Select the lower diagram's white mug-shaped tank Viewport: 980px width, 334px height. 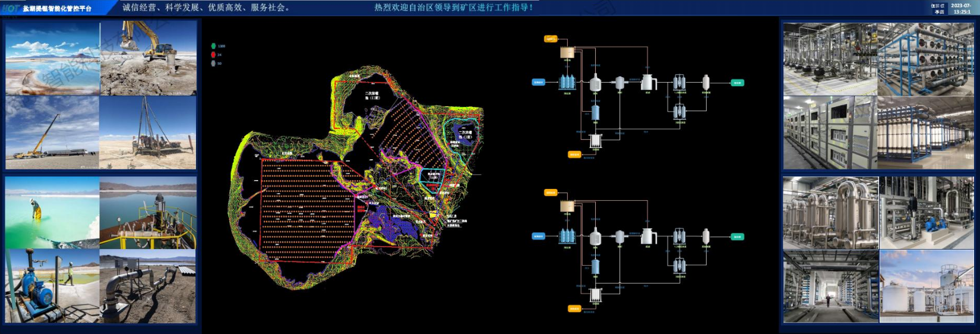pyautogui.click(x=647, y=236)
